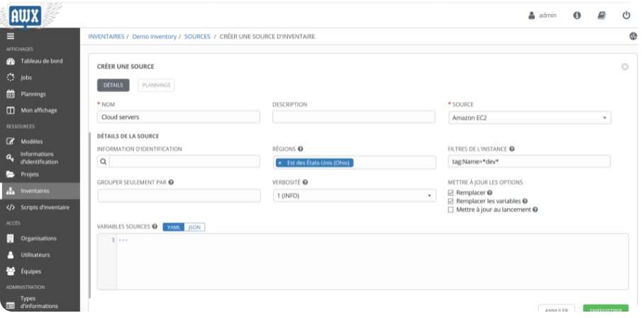The image size is (644, 318).
Task: Toggle the hamburger sidebar menu
Action: pyautogui.click(x=10, y=36)
